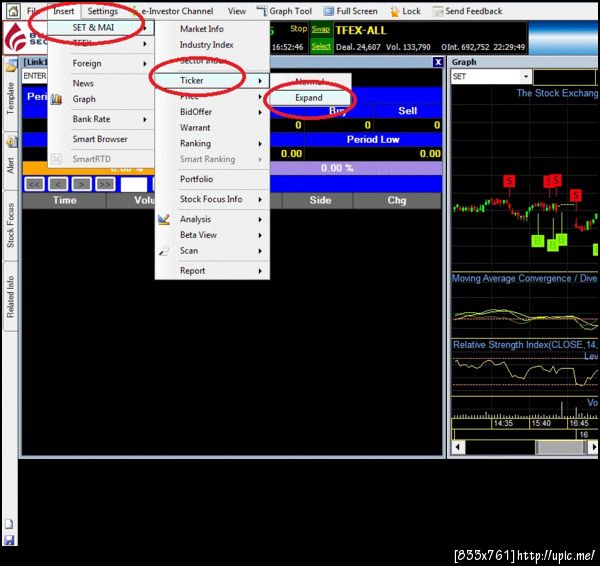Close the Link1 panel with X button
The width and height of the screenshot is (600, 566).
[438, 62]
